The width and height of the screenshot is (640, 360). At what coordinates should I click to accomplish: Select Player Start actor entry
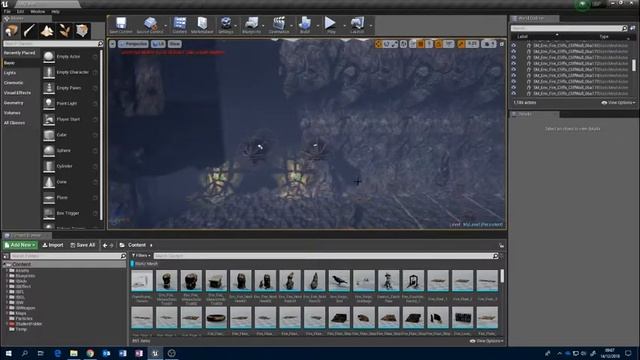[x=71, y=119]
